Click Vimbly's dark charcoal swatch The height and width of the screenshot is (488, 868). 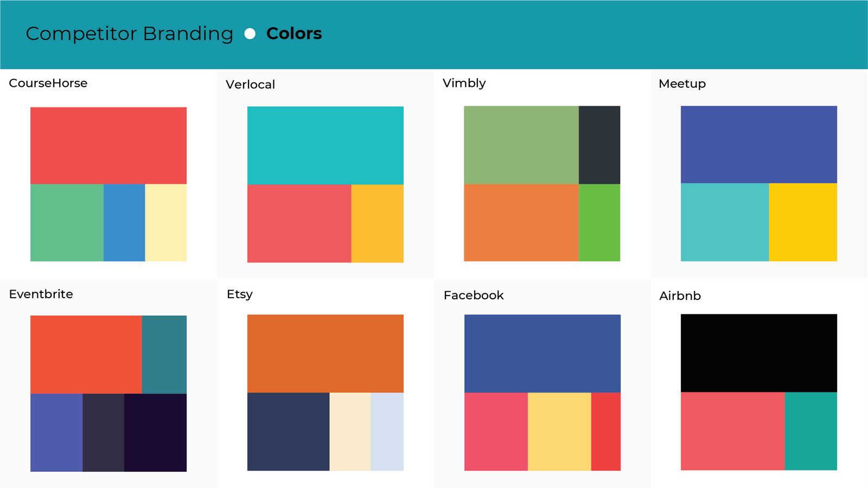click(599, 145)
